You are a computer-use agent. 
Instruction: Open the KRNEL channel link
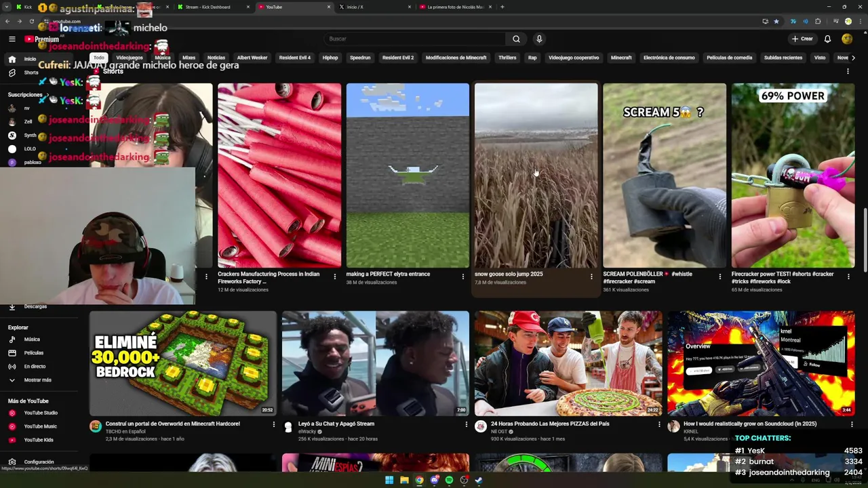pyautogui.click(x=691, y=431)
